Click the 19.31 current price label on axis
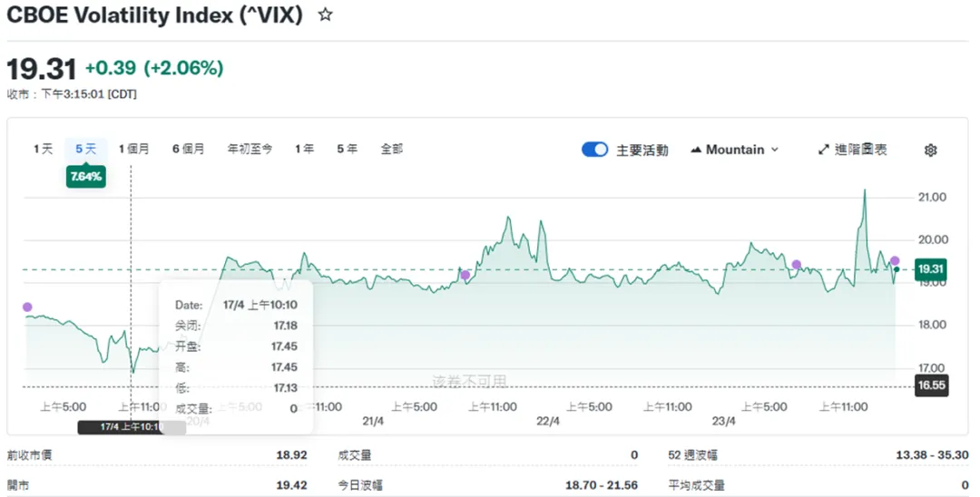980x497 pixels. coord(930,269)
